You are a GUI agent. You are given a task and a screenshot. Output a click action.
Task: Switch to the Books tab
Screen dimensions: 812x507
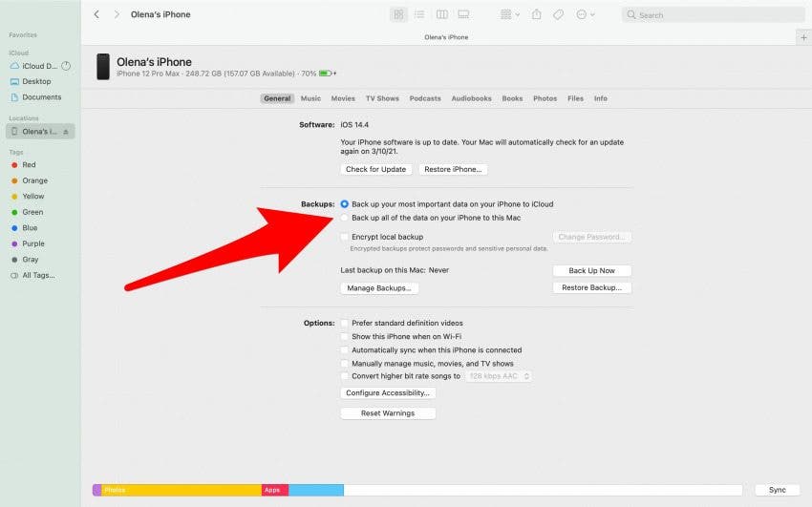pyautogui.click(x=512, y=98)
